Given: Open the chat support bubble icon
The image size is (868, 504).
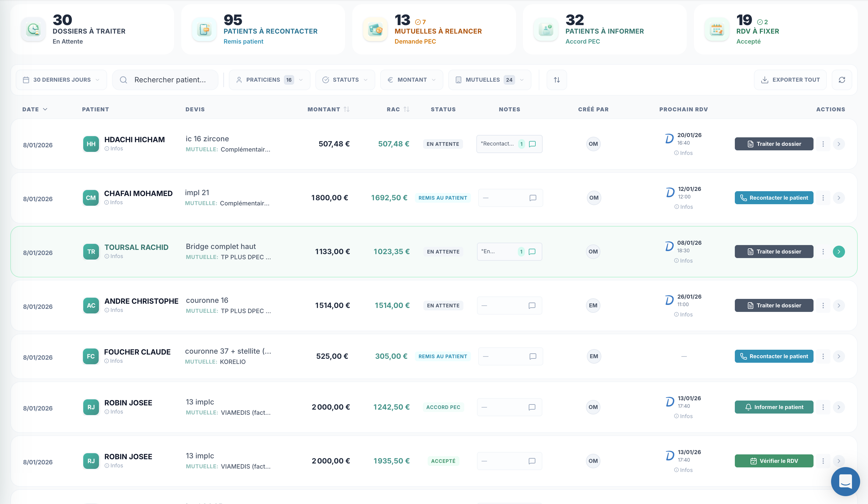Looking at the screenshot, I should click(x=845, y=481).
